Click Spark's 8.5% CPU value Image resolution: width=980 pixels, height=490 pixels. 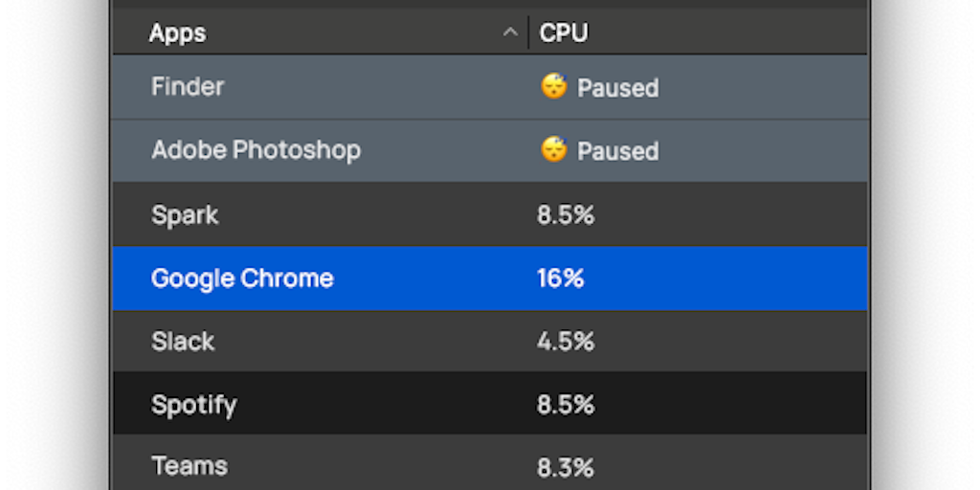point(566,214)
